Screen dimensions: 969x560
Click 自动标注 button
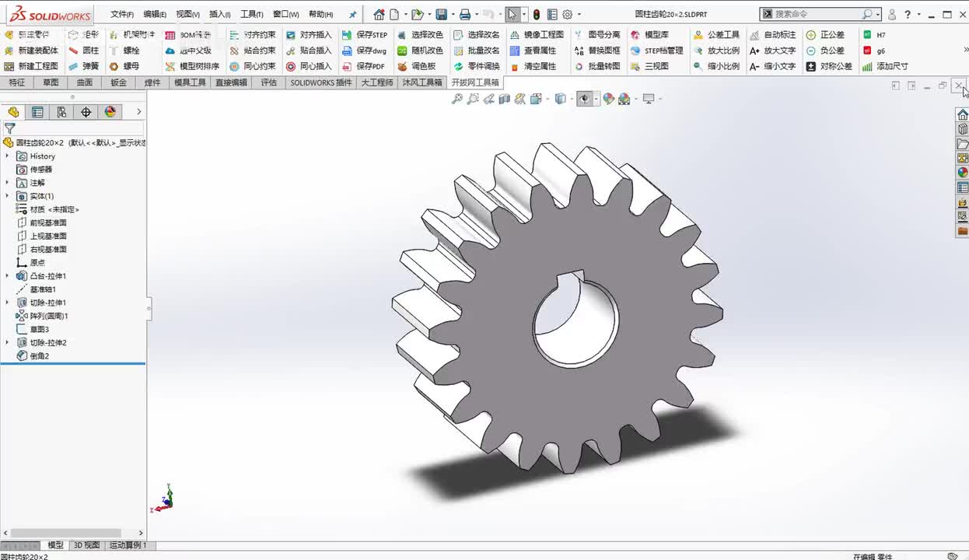[772, 35]
